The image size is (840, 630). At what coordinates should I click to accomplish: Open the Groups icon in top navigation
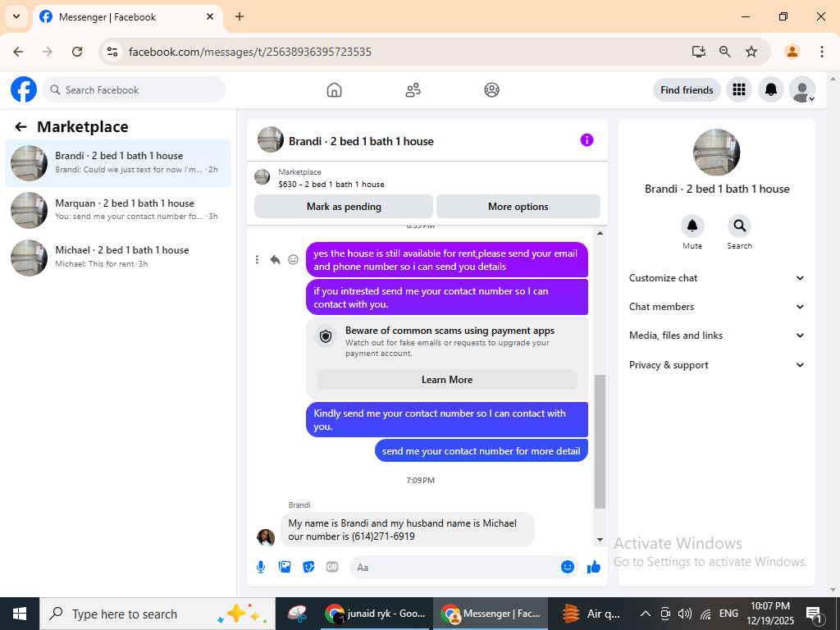(x=492, y=90)
